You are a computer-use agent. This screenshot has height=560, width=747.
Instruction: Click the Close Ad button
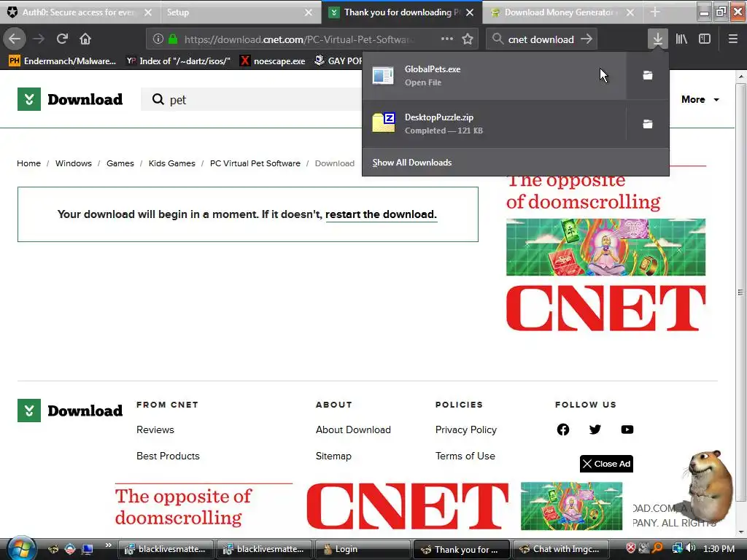click(x=606, y=464)
